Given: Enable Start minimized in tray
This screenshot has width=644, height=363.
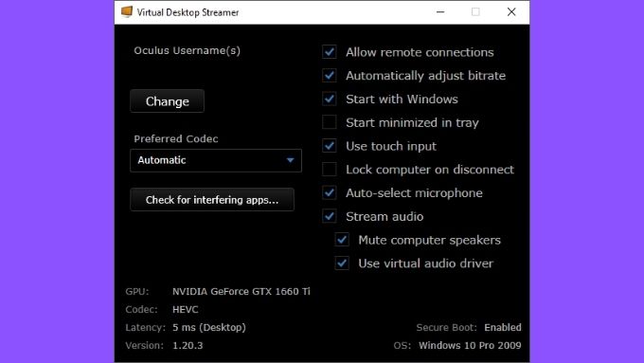Looking at the screenshot, I should 330,122.
